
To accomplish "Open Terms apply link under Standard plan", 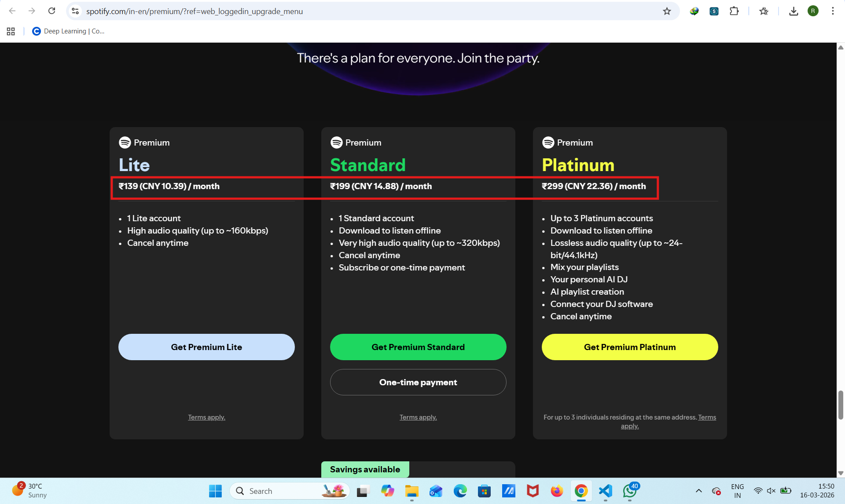I will click(418, 417).
